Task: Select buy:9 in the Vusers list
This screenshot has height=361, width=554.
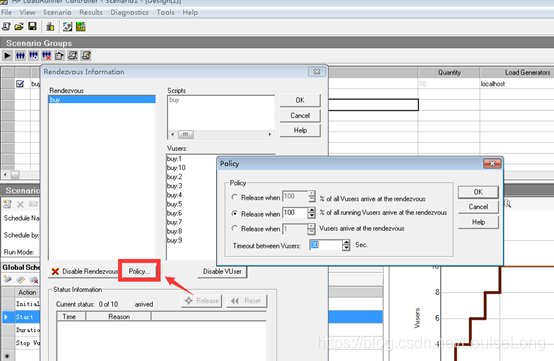Action: point(175,240)
